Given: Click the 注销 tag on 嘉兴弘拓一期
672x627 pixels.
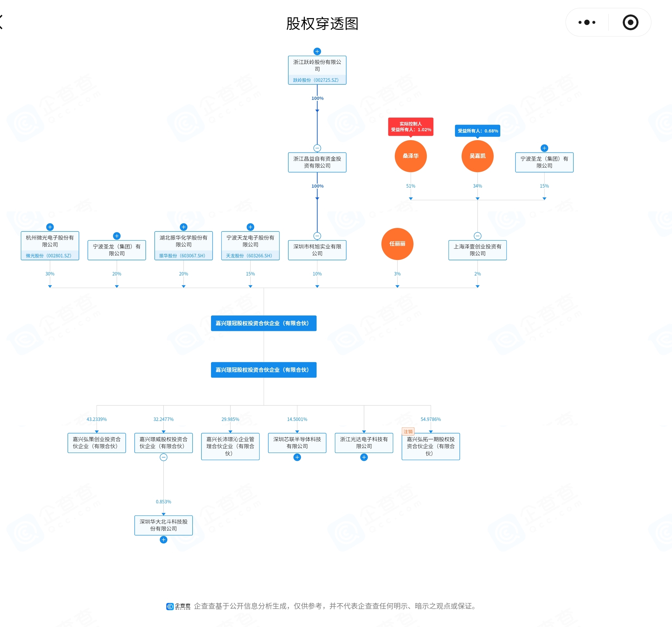Looking at the screenshot, I should click(x=408, y=431).
